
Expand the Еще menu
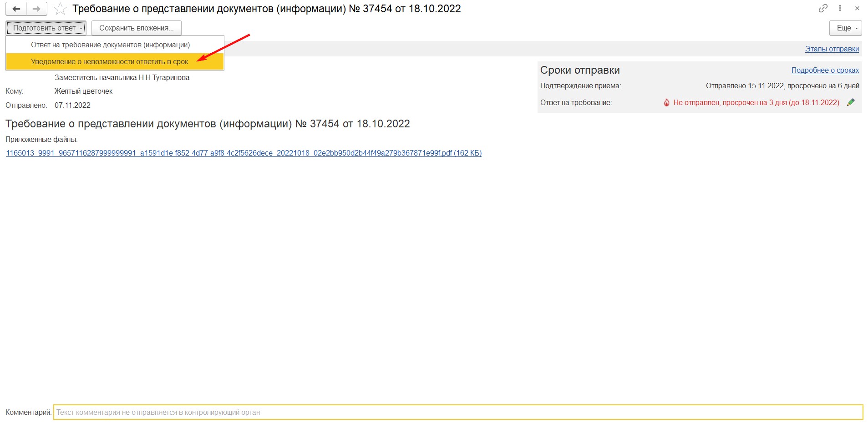846,28
